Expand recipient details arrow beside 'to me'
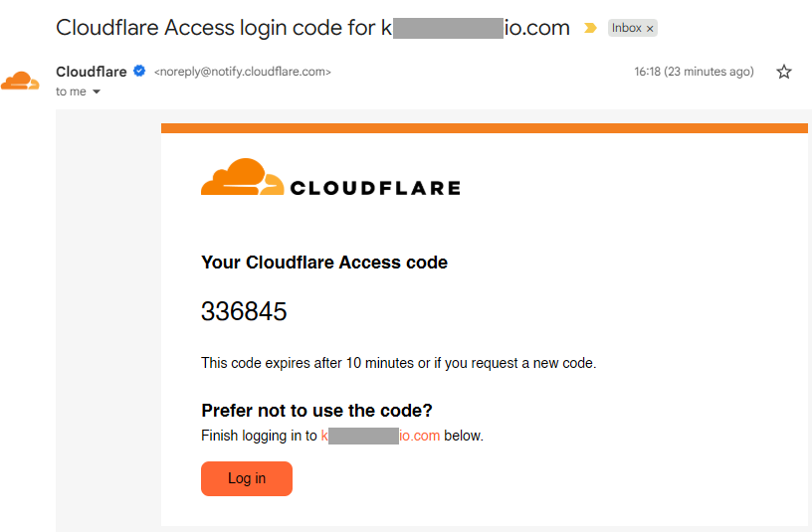This screenshot has height=532, width=812. 97,91
